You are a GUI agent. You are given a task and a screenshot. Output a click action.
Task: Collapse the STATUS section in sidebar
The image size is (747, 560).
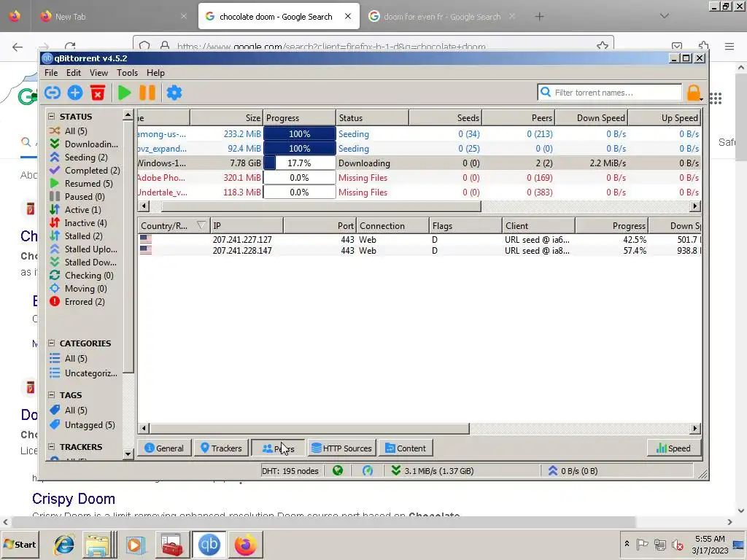[x=52, y=116]
